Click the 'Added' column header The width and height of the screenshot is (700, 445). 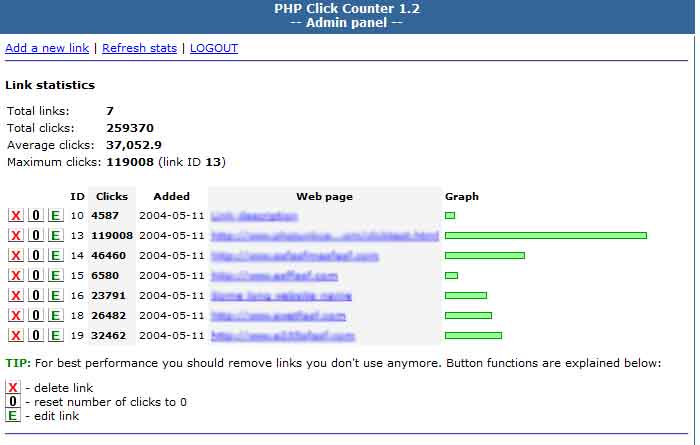point(171,196)
